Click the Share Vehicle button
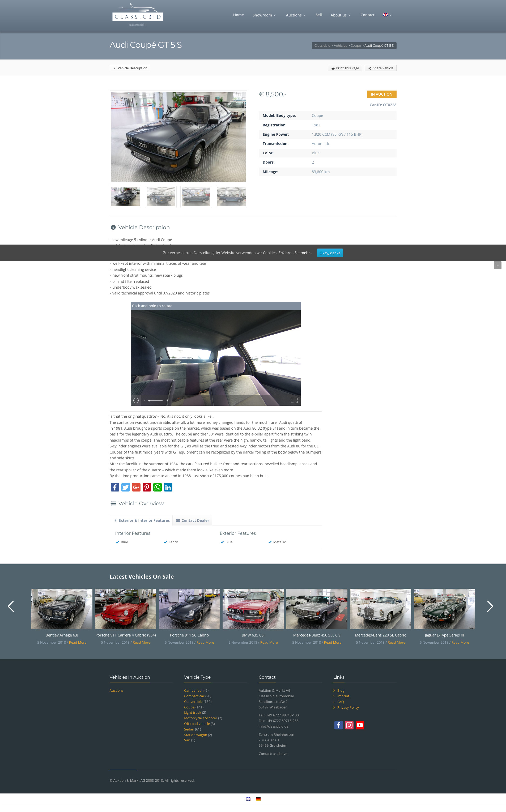Image resolution: width=506 pixels, height=812 pixels. coord(381,68)
